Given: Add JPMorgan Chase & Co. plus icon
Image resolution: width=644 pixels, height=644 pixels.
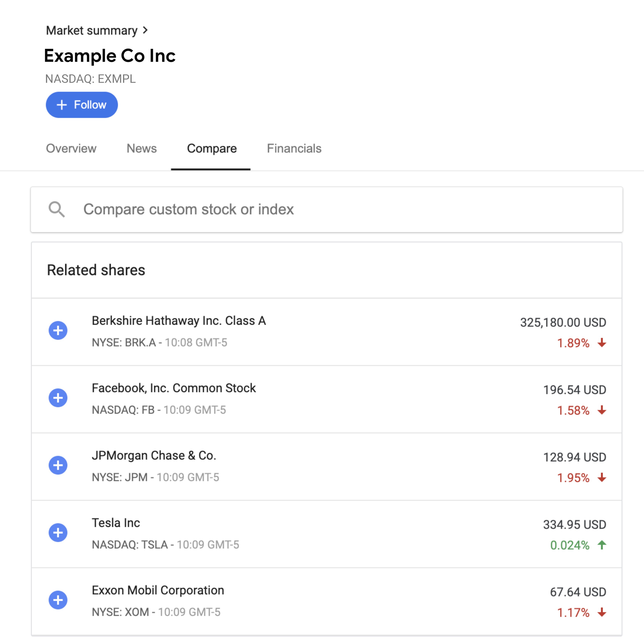Looking at the screenshot, I should pos(58,465).
